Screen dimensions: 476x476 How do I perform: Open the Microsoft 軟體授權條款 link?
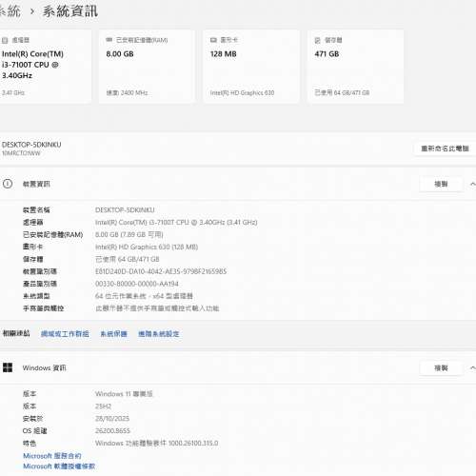[59, 466]
